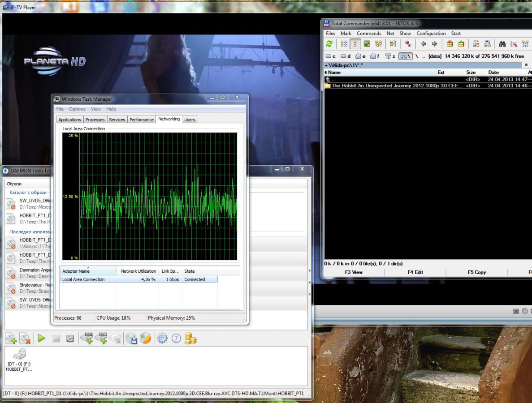Image resolution: width=532 pixels, height=403 pixels.
Task: Click the red asterisk invert selection icon
Action: pos(408,44)
